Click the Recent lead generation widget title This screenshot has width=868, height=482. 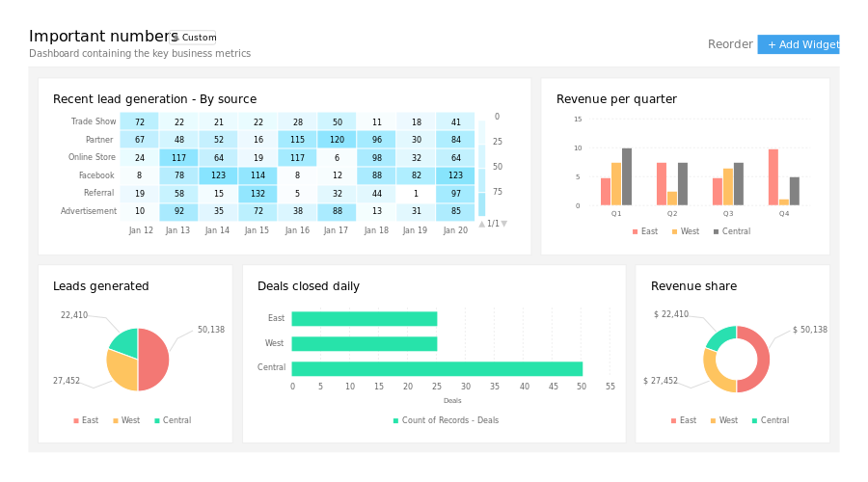coord(154,99)
